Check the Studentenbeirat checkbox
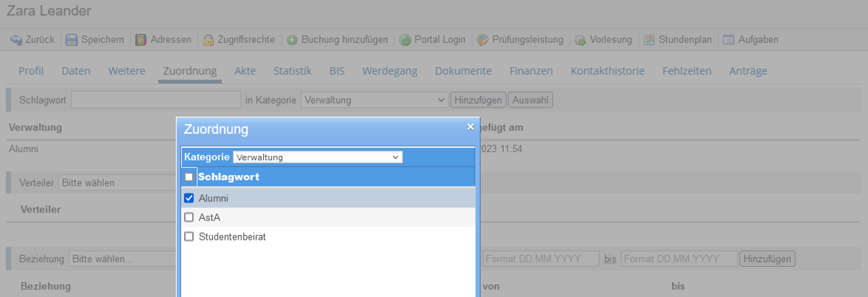Viewport: 868px width, 297px height. point(189,236)
